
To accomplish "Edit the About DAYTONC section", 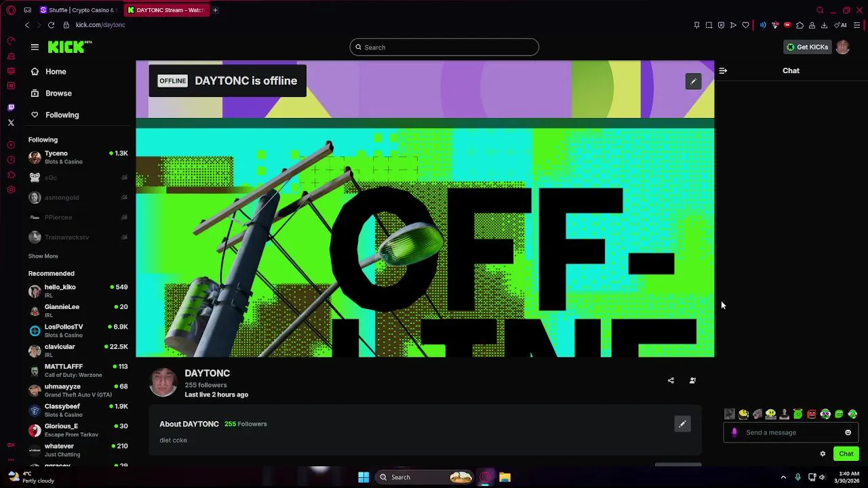I will tap(683, 424).
